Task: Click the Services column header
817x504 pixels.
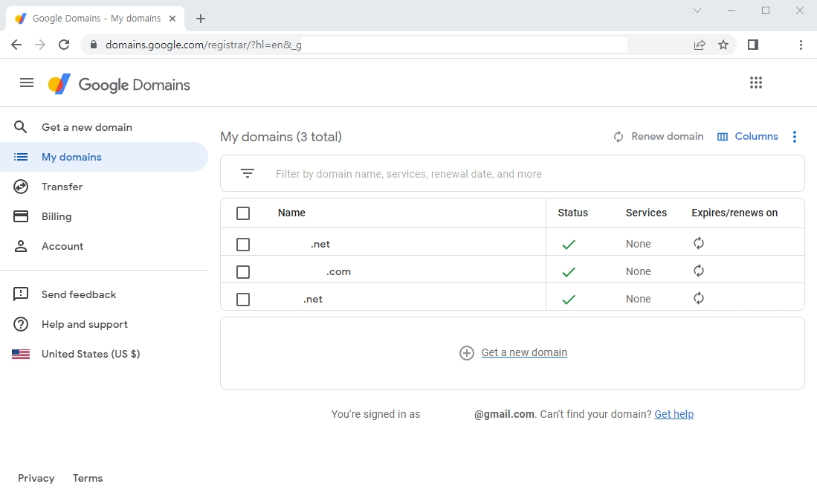Action: click(646, 213)
